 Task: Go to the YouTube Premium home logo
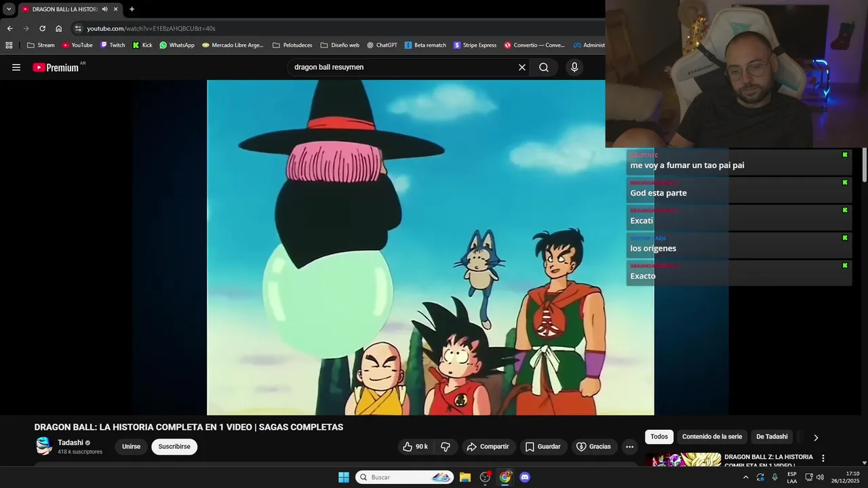[x=56, y=67]
